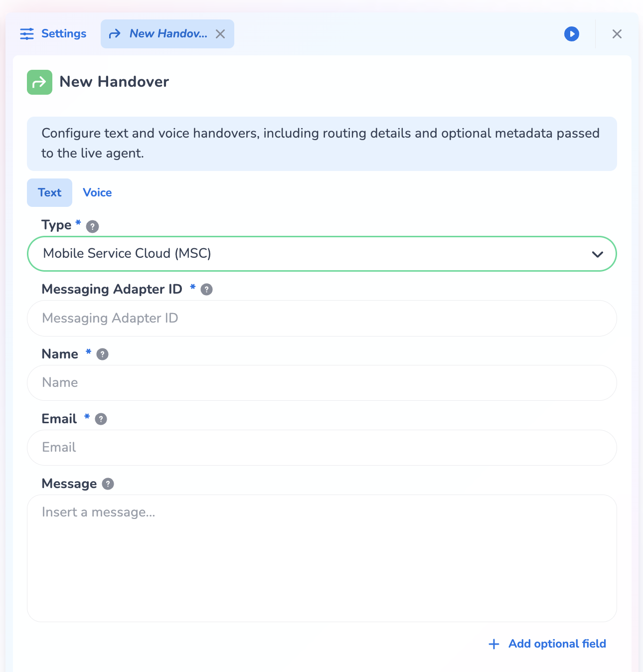
Task: Click the help icon beside Name
Action: pyautogui.click(x=102, y=354)
